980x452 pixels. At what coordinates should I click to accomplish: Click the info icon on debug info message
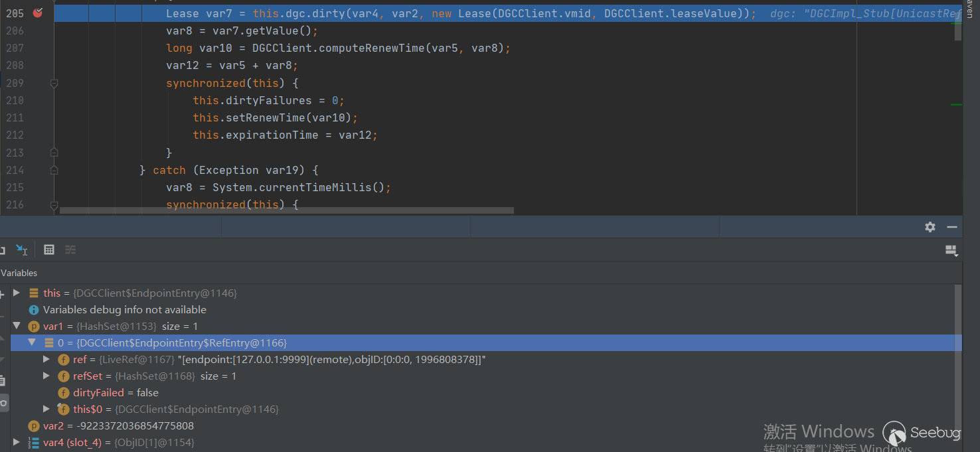click(33, 309)
